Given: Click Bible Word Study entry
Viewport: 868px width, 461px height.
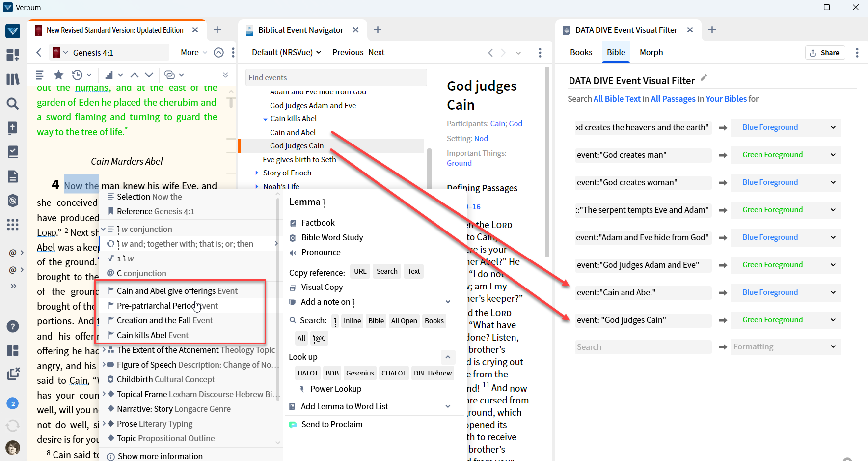Looking at the screenshot, I should [332, 237].
